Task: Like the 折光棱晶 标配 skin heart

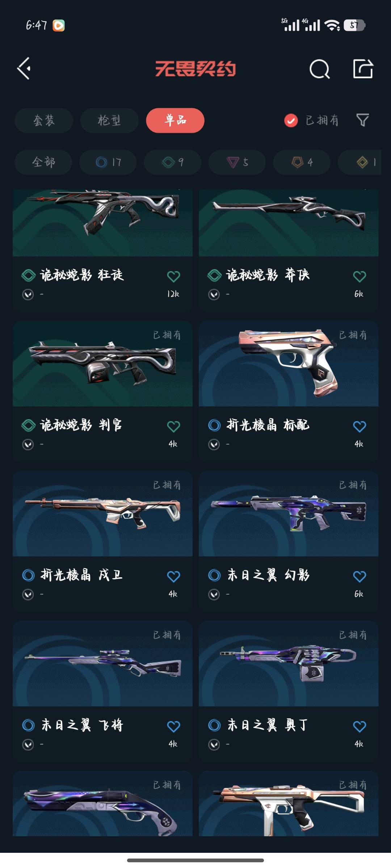Action: tap(359, 426)
